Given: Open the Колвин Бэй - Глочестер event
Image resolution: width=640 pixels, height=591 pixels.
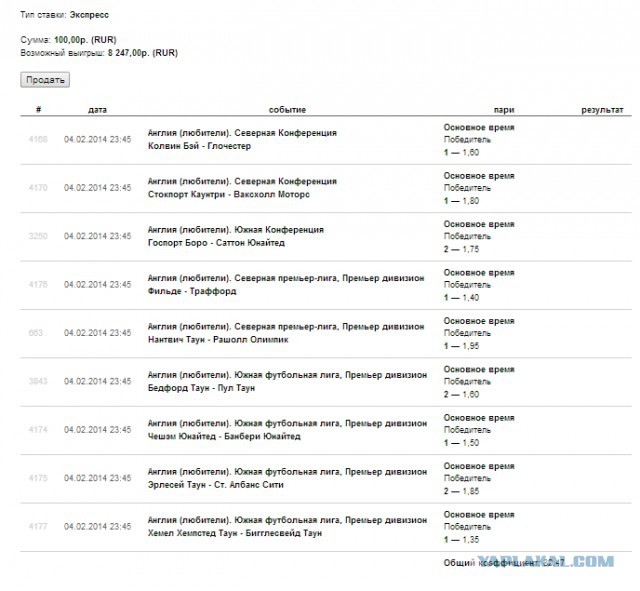Looking at the screenshot, I should pos(199,146).
